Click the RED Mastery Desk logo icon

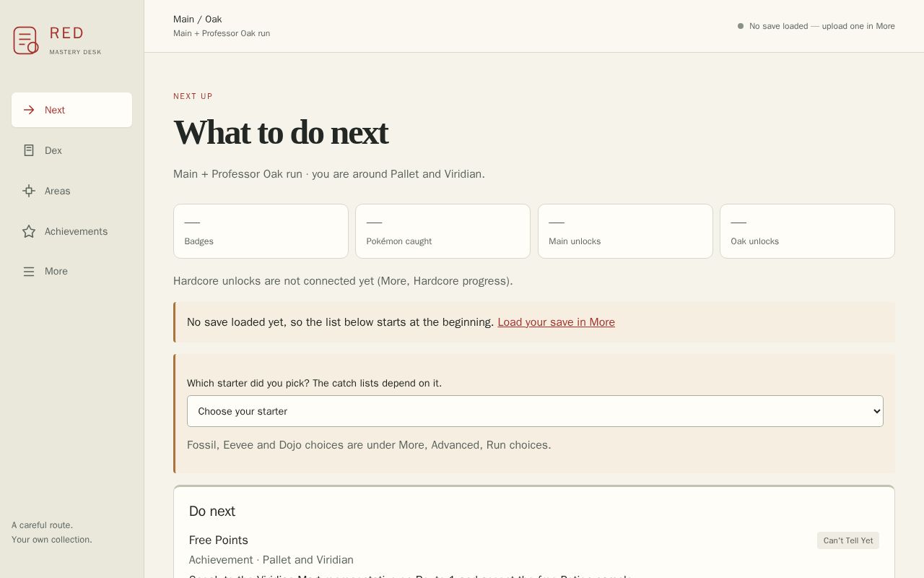click(25, 40)
